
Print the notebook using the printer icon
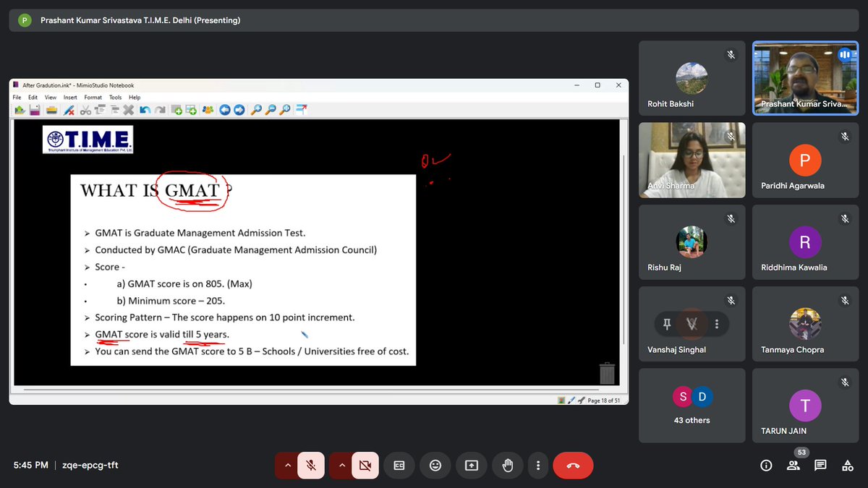click(51, 110)
